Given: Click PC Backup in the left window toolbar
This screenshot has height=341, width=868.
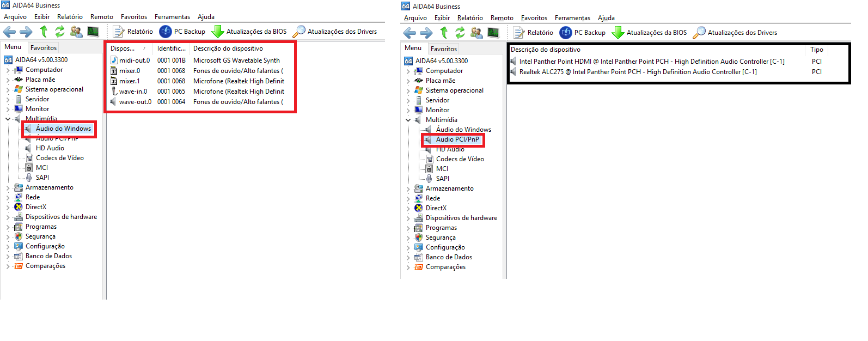Looking at the screenshot, I should tap(182, 32).
